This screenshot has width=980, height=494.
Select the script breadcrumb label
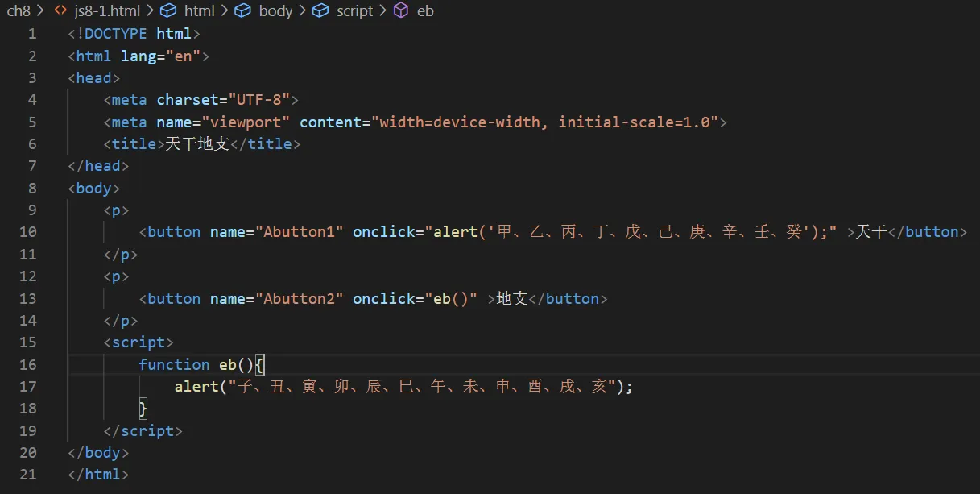point(355,11)
